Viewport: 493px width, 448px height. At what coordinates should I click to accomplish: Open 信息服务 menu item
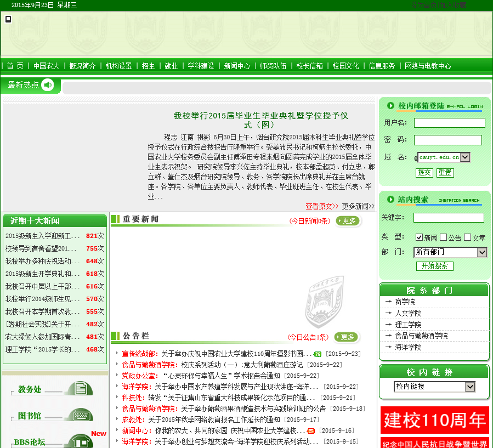382,66
